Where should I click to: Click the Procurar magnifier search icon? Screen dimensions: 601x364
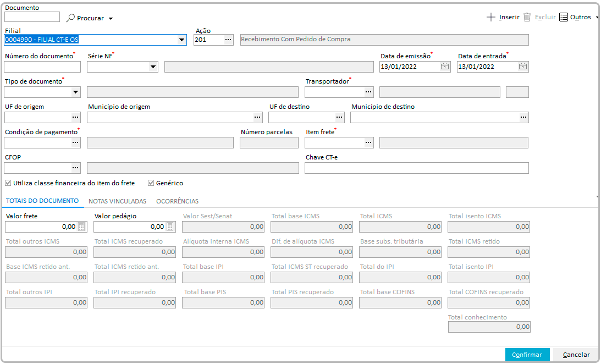point(70,18)
